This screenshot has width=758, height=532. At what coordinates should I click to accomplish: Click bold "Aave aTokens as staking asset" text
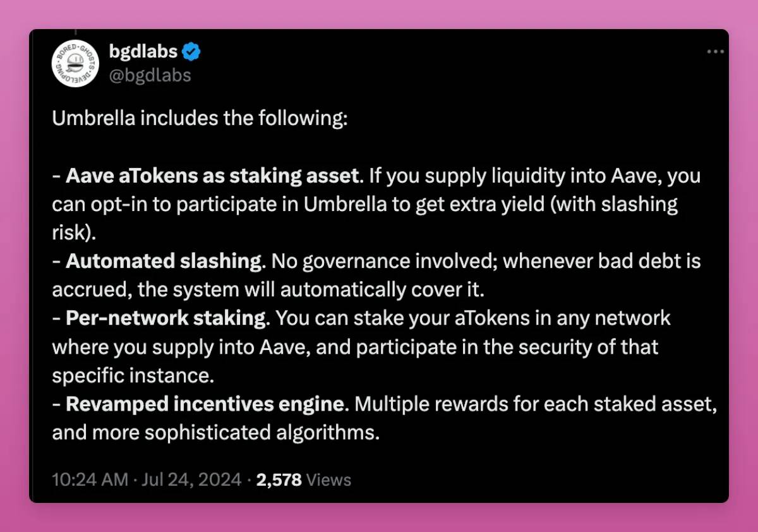pos(212,176)
